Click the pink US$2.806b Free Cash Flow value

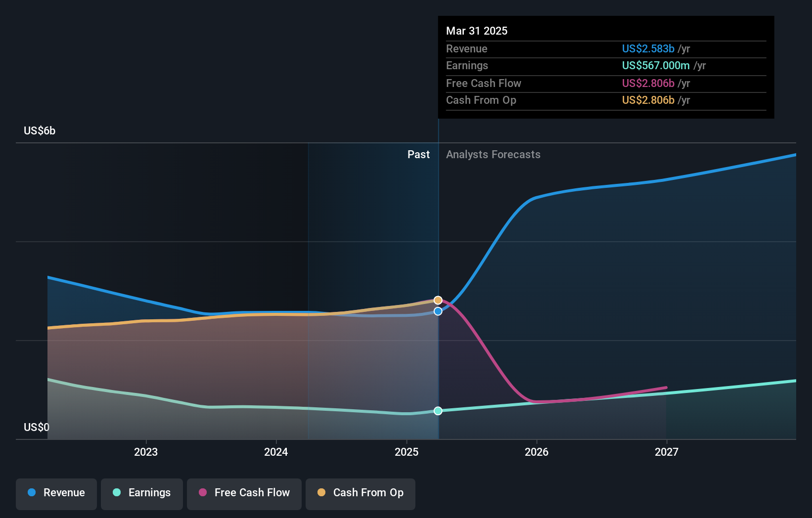(648, 84)
